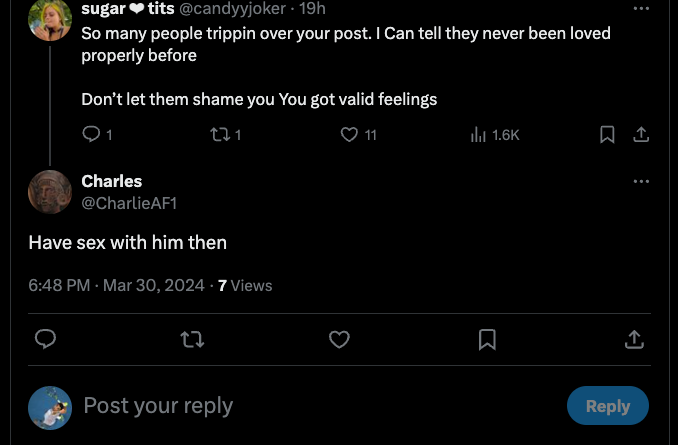Open more options menu for Charles's post
The width and height of the screenshot is (678, 445).
(x=641, y=181)
